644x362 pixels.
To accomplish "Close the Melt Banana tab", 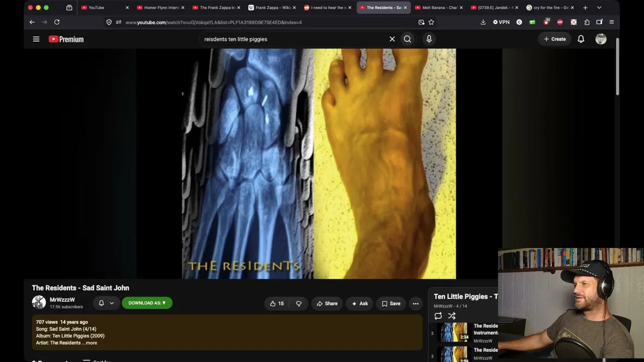I will pyautogui.click(x=461, y=8).
